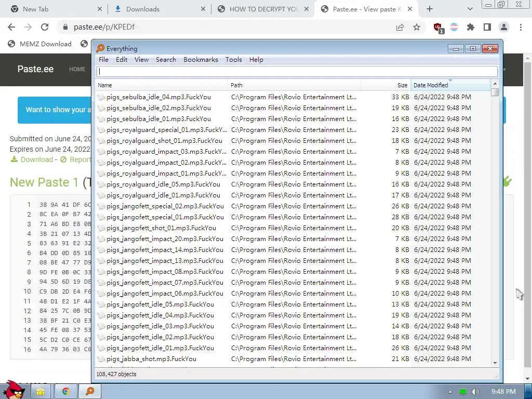Expand Chrome tab search chevron
This screenshot has height=399, width=532.
coord(470,9)
